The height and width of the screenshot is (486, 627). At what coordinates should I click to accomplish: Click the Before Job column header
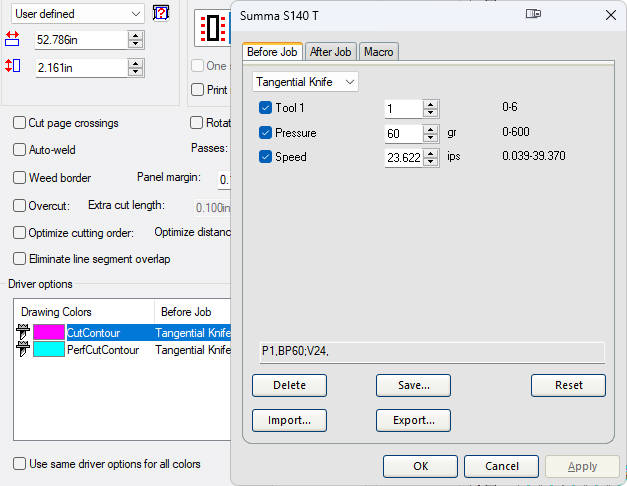click(193, 312)
